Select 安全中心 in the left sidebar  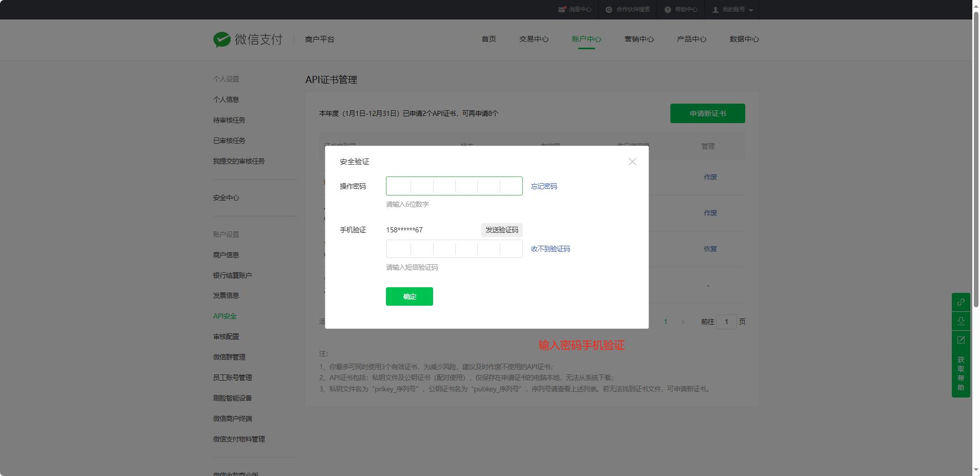click(x=226, y=197)
